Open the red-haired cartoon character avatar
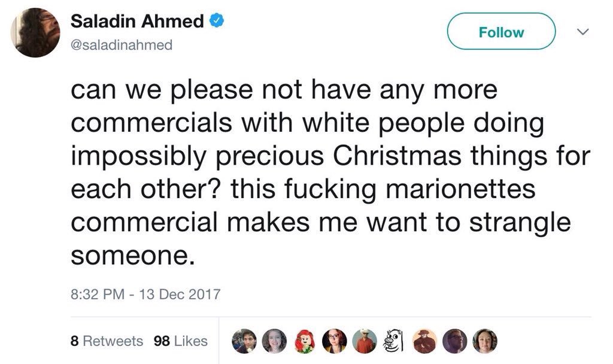613x364 pixels. [304, 341]
